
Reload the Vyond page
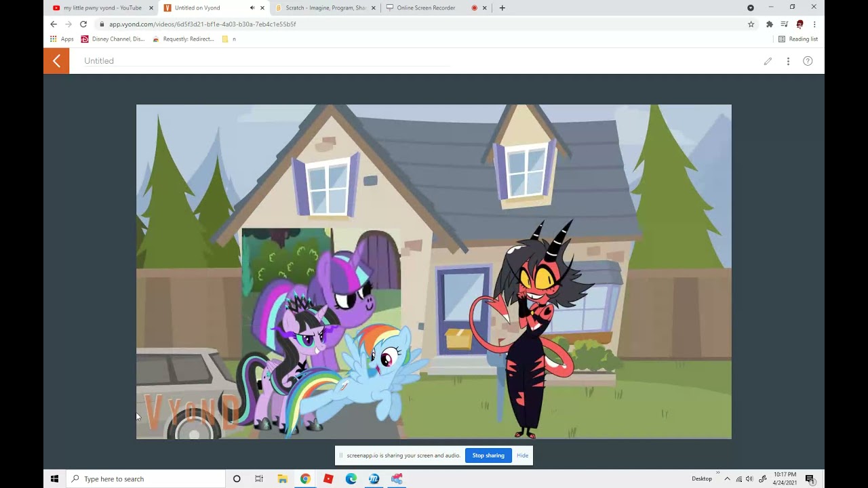pyautogui.click(x=83, y=24)
